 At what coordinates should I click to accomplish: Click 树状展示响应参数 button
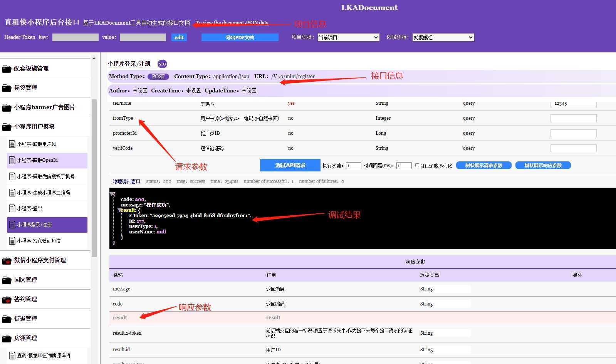tap(543, 165)
